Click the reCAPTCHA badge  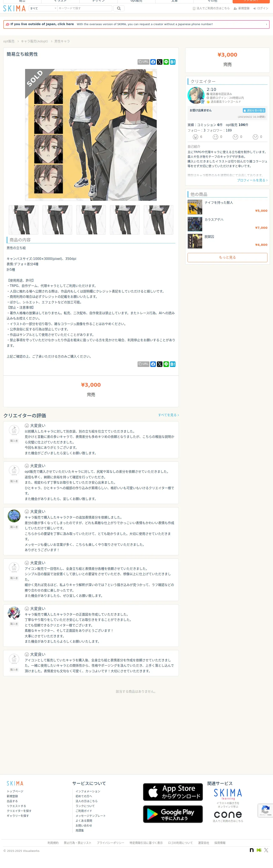pyautogui.click(x=265, y=810)
